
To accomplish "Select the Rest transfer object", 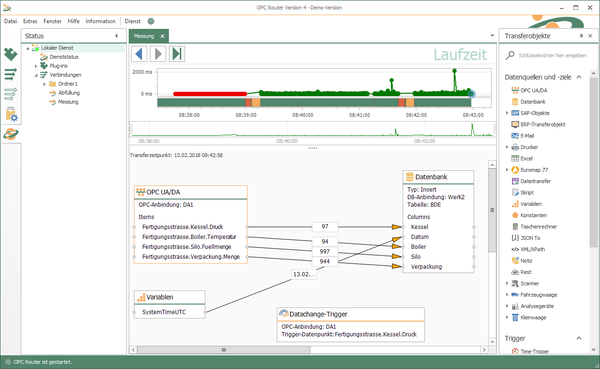I will tap(526, 272).
